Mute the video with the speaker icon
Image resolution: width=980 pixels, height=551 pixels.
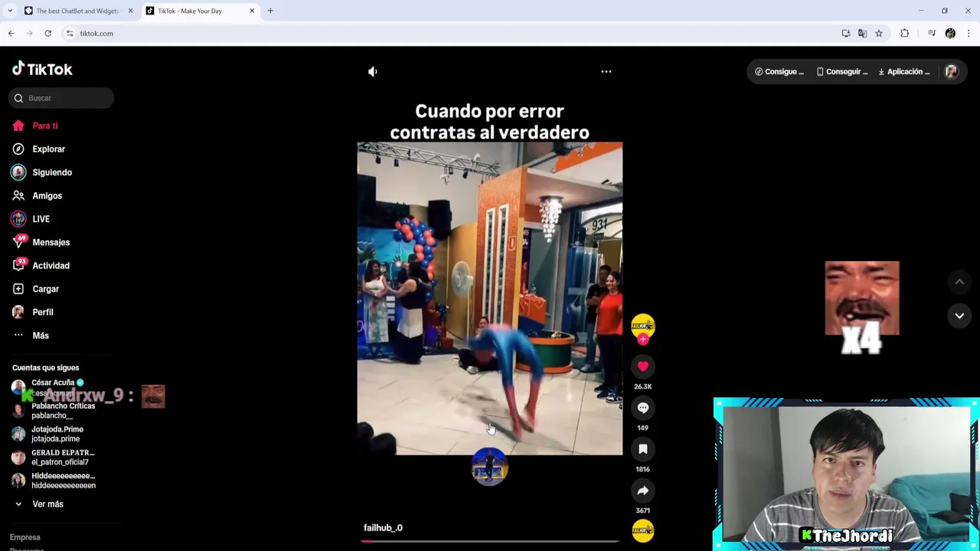[x=373, y=71]
